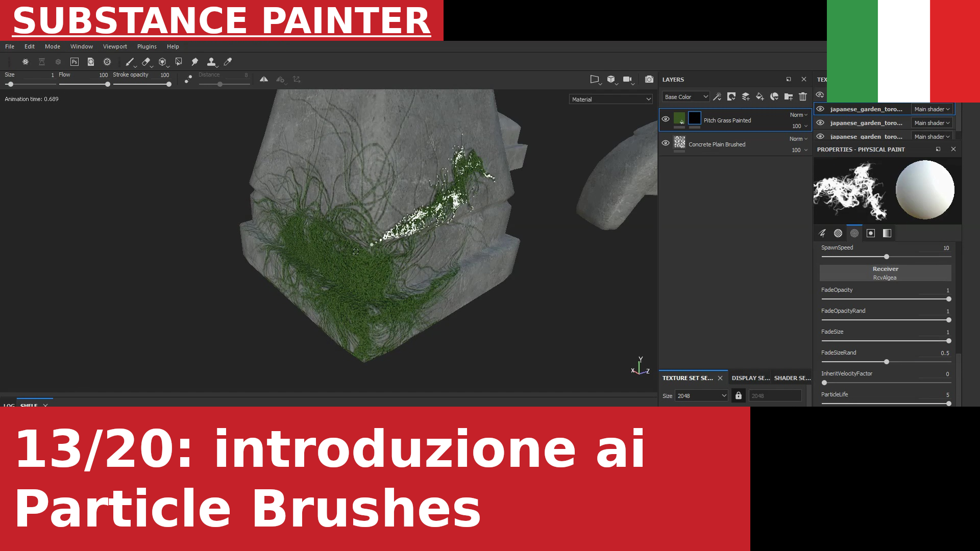This screenshot has height=551, width=980.
Task: Select the Clone stamp tool
Action: click(211, 62)
